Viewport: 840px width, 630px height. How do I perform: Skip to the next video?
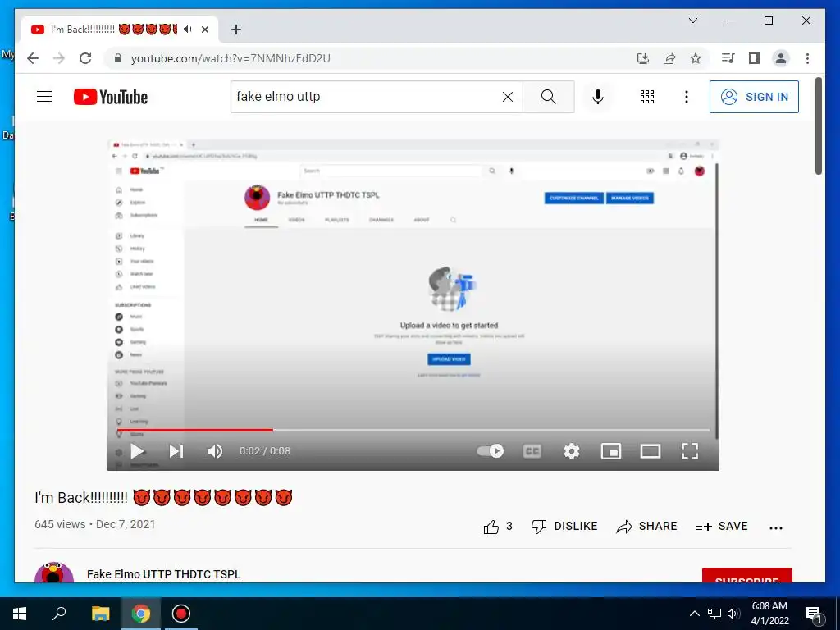pyautogui.click(x=176, y=451)
